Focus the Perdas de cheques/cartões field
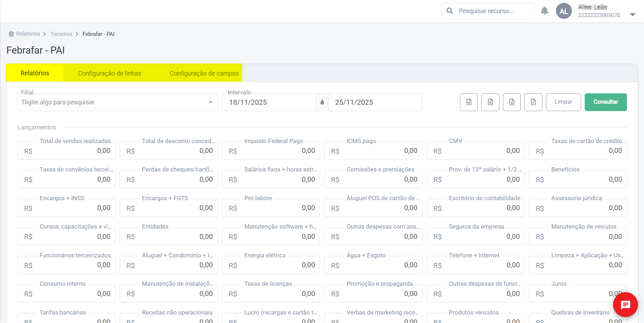The image size is (644, 323). [x=169, y=179]
